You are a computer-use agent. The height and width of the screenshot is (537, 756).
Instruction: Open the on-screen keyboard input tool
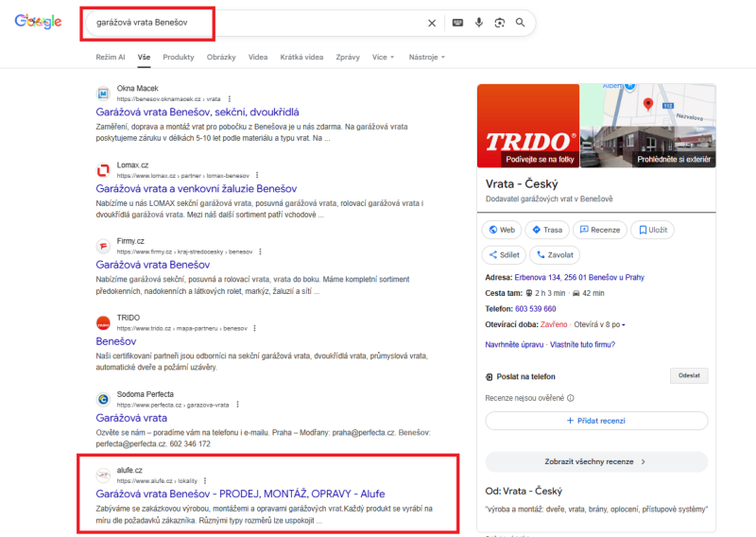[x=457, y=23]
